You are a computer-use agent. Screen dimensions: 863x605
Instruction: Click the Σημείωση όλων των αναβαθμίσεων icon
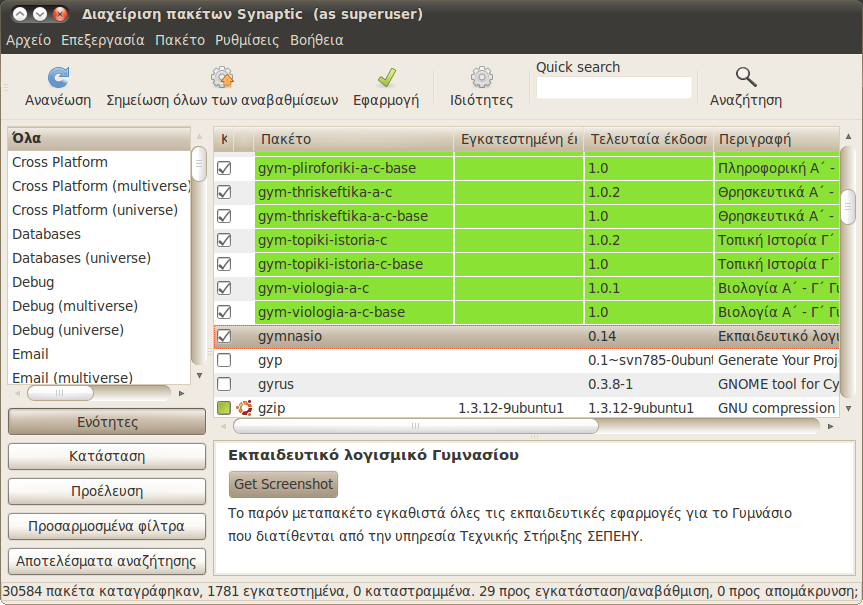click(x=222, y=78)
